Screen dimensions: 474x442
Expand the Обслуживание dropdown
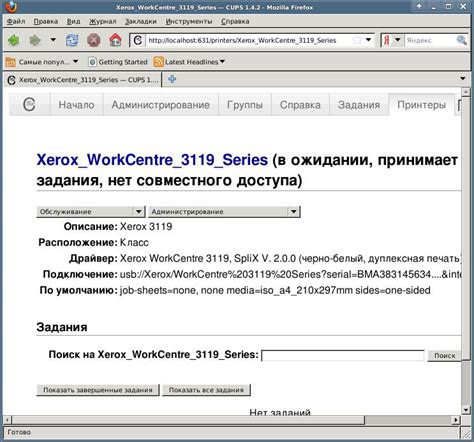pyautogui.click(x=91, y=212)
